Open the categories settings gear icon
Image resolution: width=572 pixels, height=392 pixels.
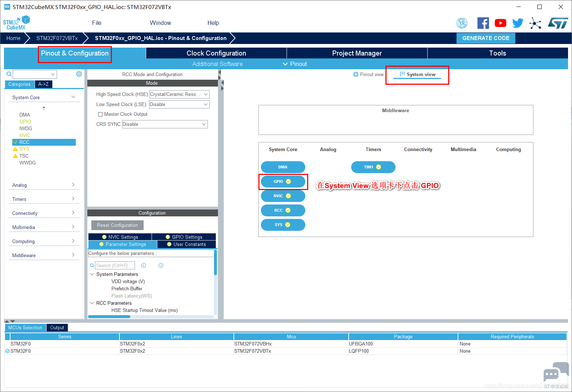[79, 74]
